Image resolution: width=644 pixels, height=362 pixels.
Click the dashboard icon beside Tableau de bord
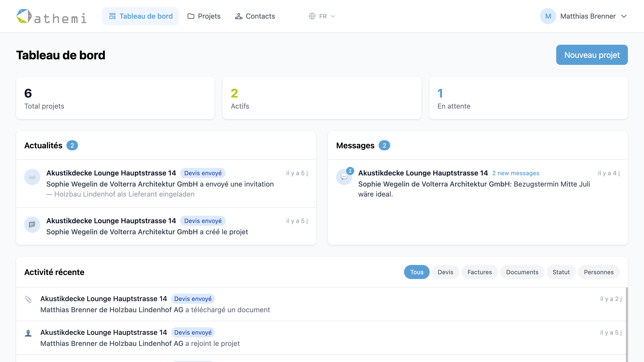tap(112, 16)
